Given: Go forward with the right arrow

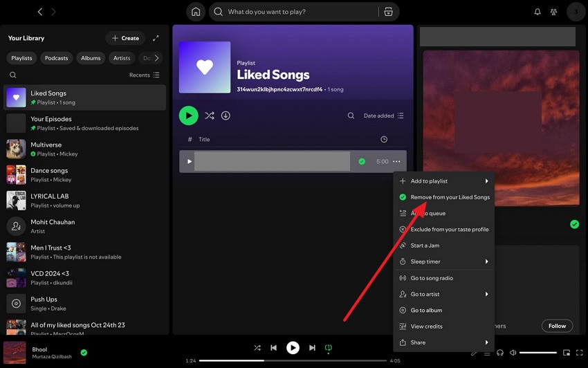Looking at the screenshot, I should point(53,12).
